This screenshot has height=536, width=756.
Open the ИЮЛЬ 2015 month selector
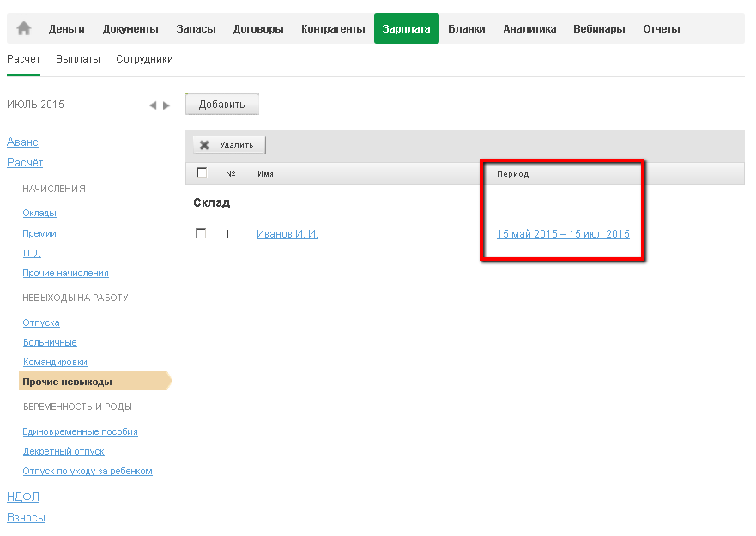click(35, 105)
